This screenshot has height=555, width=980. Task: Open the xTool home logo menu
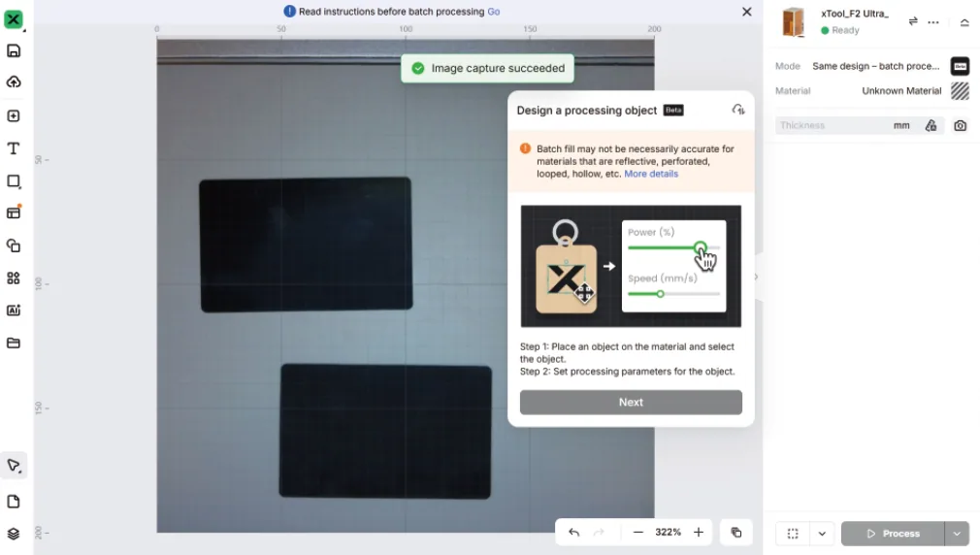coord(14,19)
